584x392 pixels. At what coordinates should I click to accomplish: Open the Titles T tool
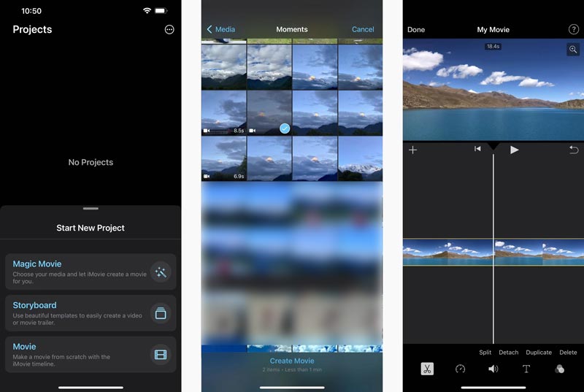(x=526, y=369)
